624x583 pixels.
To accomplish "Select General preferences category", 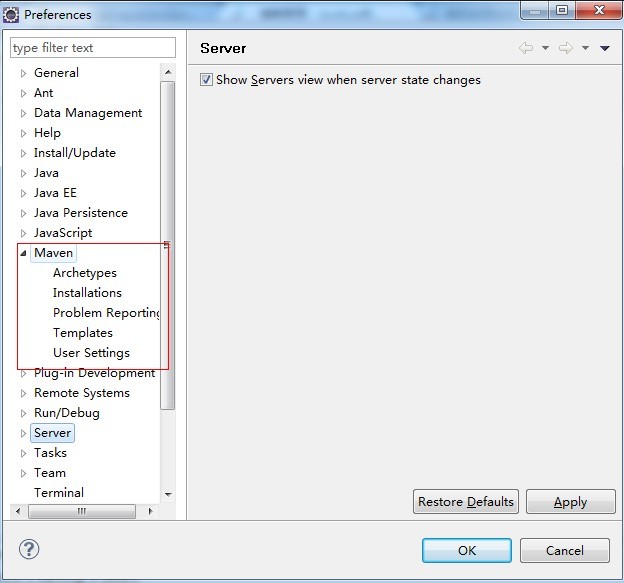I will [56, 73].
